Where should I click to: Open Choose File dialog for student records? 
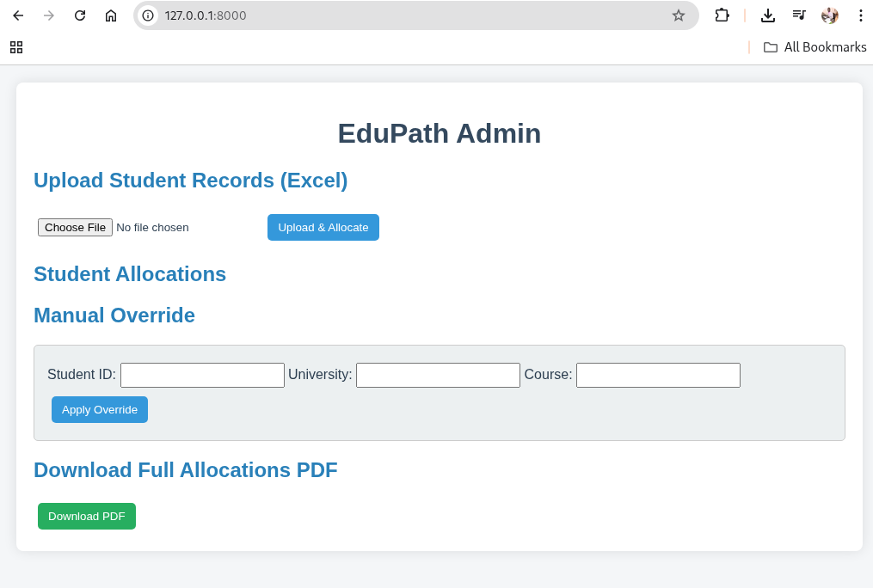(75, 227)
